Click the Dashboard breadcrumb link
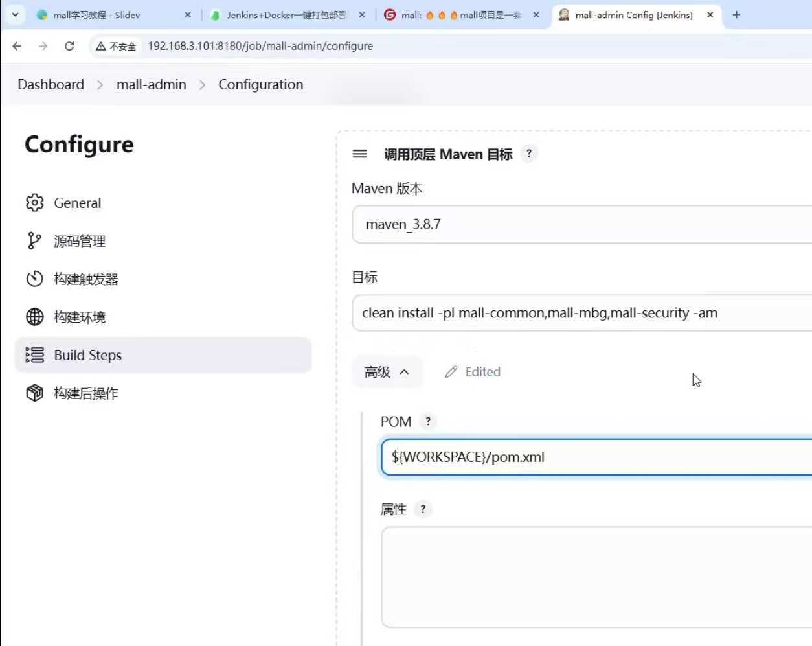This screenshot has width=812, height=646. (51, 84)
